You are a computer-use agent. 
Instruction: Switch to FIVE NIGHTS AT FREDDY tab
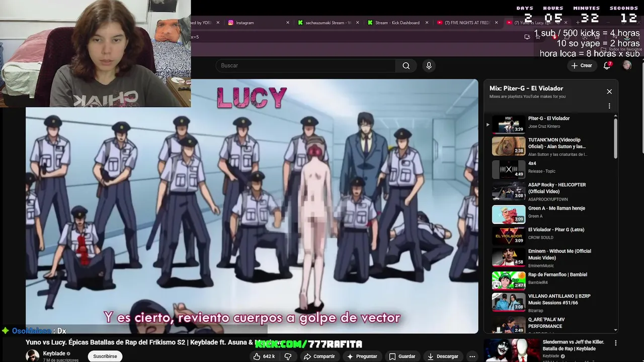pyautogui.click(x=466, y=23)
